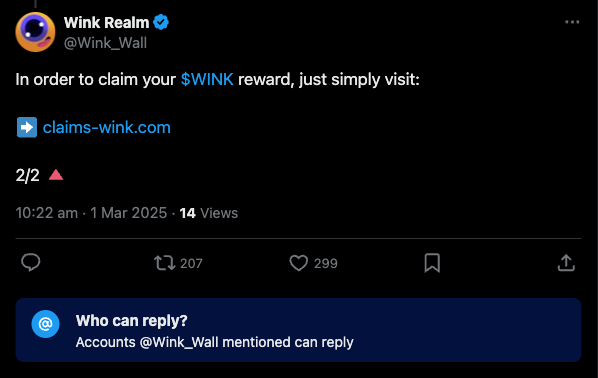The image size is (598, 378).
Task: Click the 207 reposts count
Action: [191, 263]
